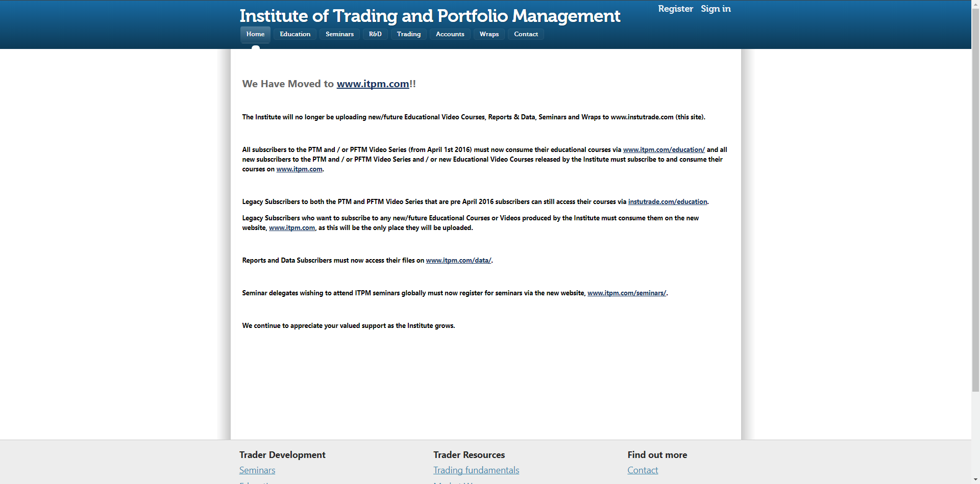This screenshot has height=484, width=980.
Task: Open the Wraps navigation tab
Action: 488,34
